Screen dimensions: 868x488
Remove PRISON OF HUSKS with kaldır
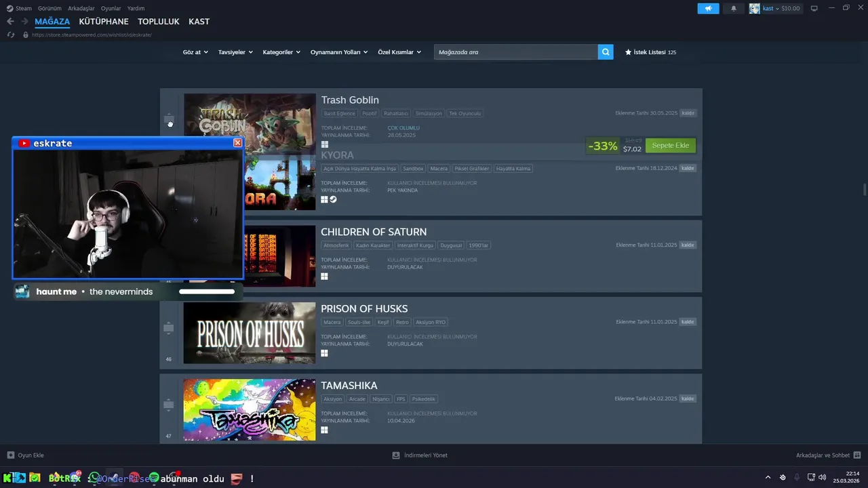(688, 322)
